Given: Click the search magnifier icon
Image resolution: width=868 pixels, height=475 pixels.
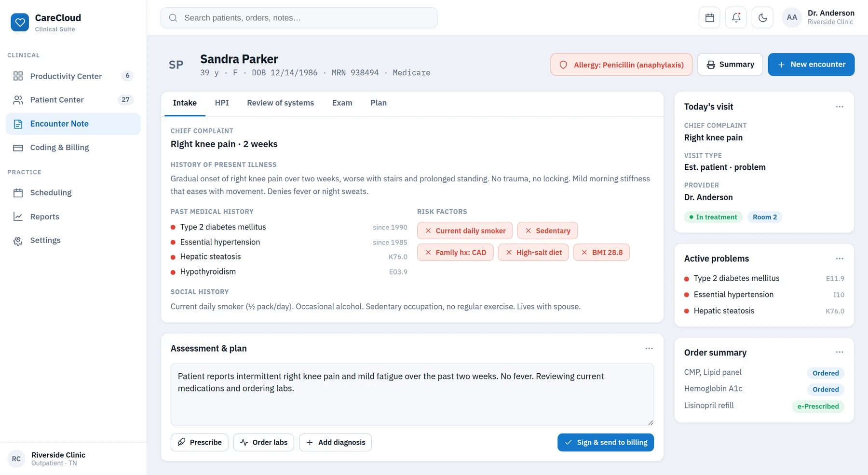Looking at the screenshot, I should (173, 18).
